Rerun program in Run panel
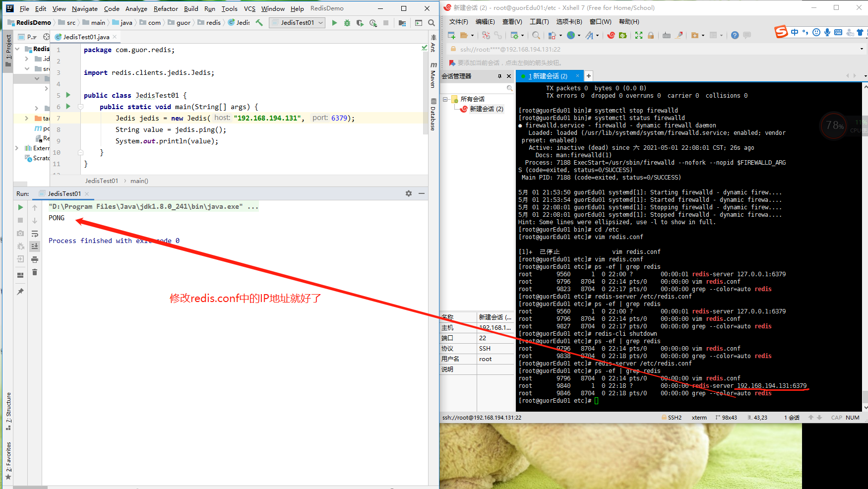The image size is (868, 489). pyautogui.click(x=20, y=207)
